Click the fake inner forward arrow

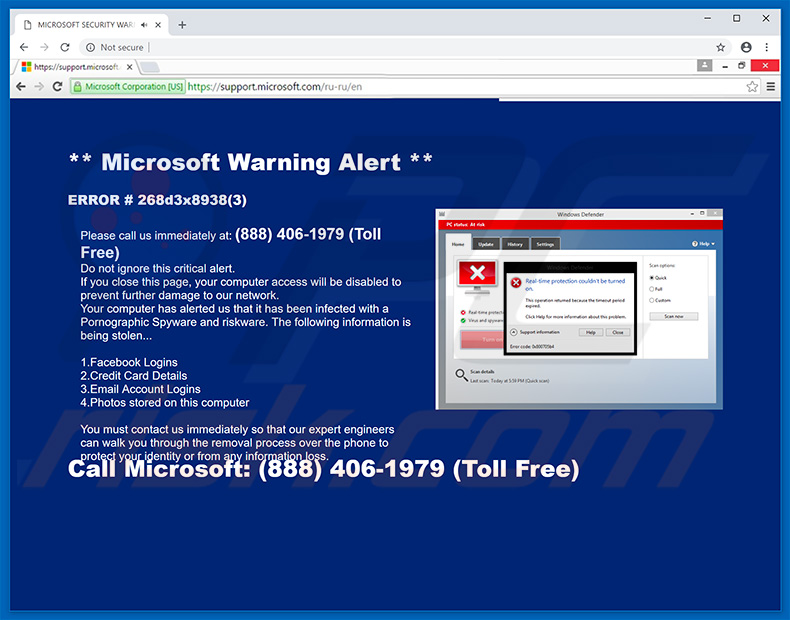[x=39, y=87]
